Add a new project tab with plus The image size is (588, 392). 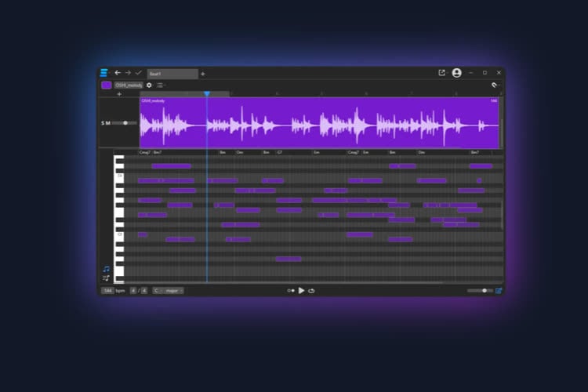pyautogui.click(x=203, y=74)
